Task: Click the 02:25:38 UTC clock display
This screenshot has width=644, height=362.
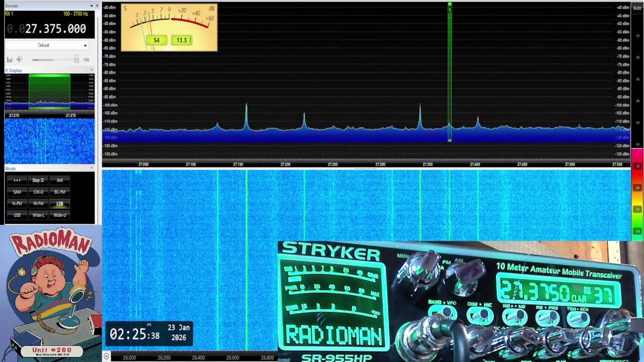Action: click(x=135, y=334)
